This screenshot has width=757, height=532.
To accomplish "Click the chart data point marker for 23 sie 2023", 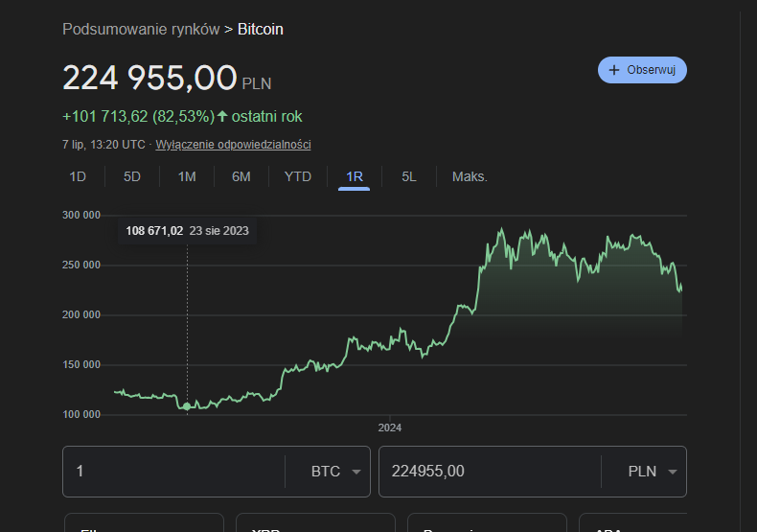I will point(187,406).
